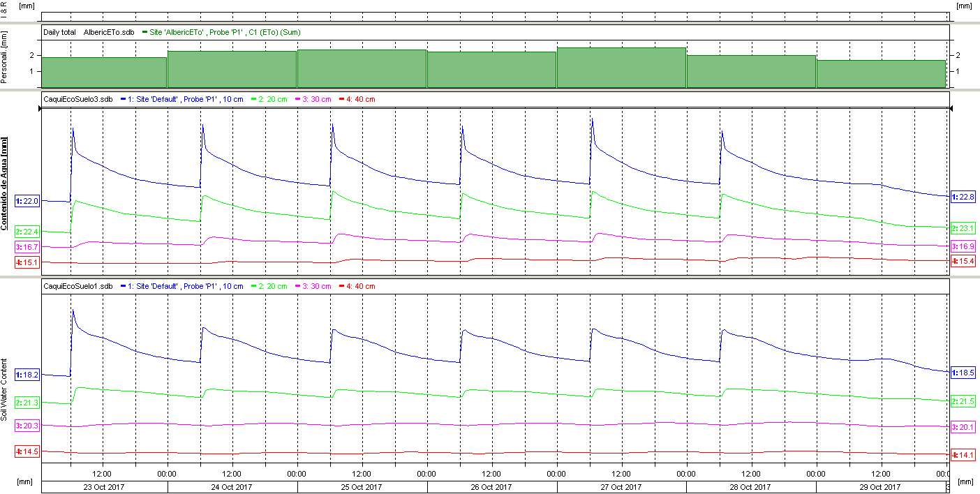
Task: Select the 28 Oct 2017 date label
Action: click(x=751, y=487)
